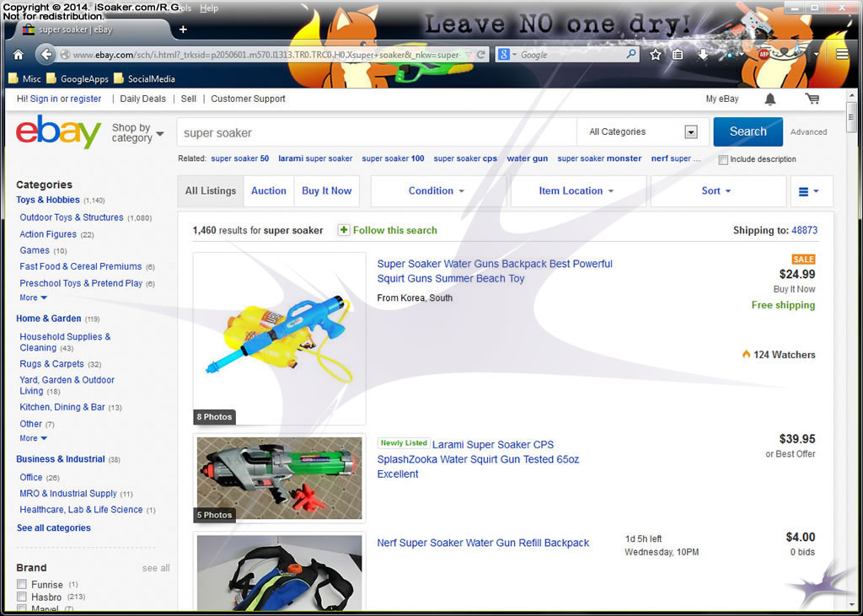This screenshot has width=863, height=616.
Task: Click the Sell link
Action: [188, 99]
